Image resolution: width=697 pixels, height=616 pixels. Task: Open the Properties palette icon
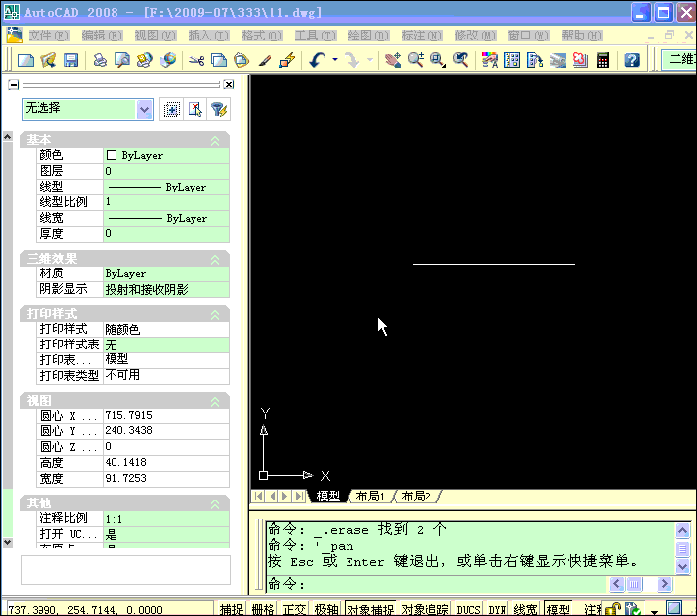pos(490,60)
